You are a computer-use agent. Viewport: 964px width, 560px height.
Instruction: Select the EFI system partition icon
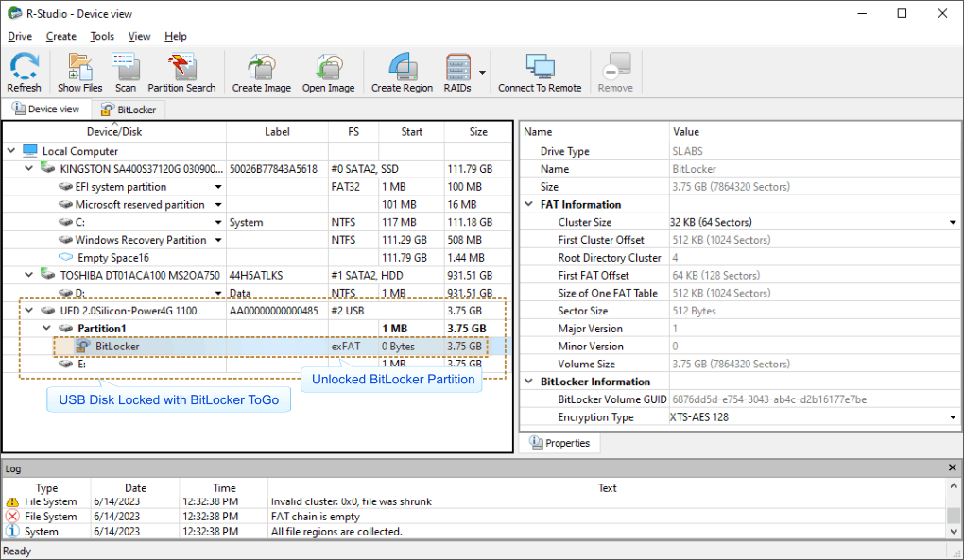click(65, 187)
